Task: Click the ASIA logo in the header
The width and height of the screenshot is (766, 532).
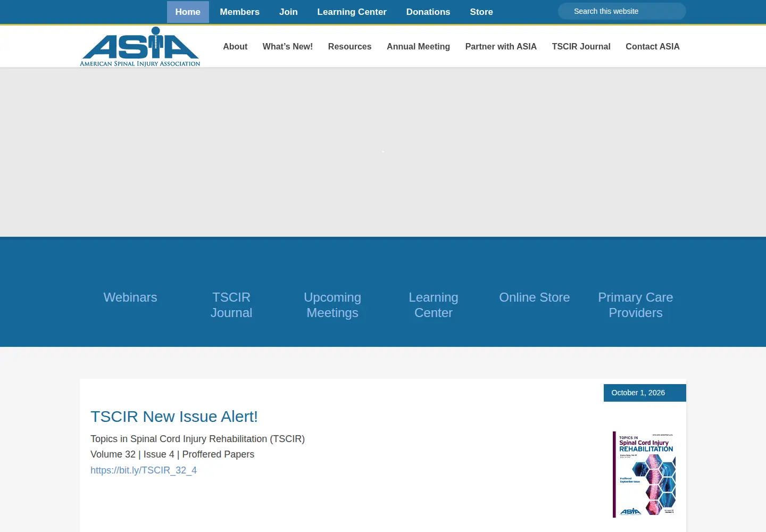Action: (140, 47)
